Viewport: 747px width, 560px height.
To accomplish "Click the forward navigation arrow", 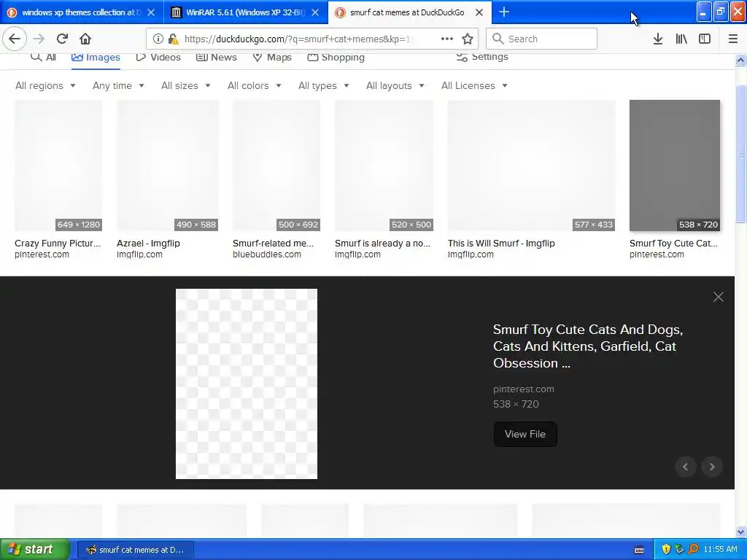I will point(39,39).
